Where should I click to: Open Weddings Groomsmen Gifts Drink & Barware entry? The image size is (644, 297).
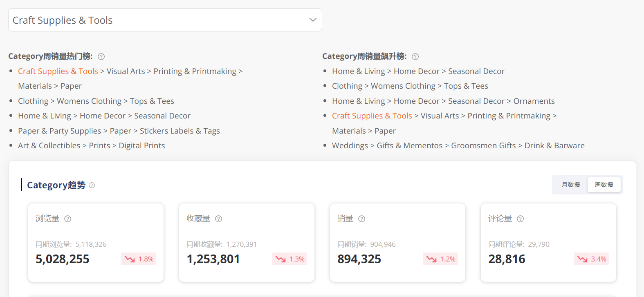pos(458,146)
